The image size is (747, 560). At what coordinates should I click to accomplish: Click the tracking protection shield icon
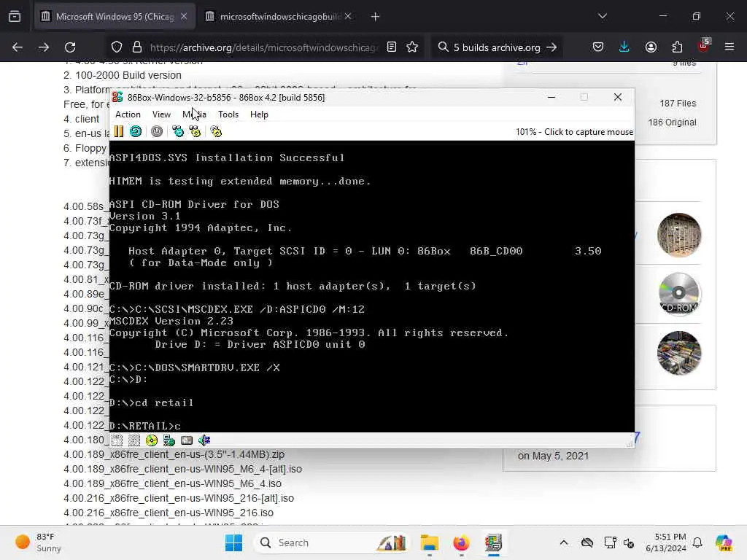(x=117, y=47)
